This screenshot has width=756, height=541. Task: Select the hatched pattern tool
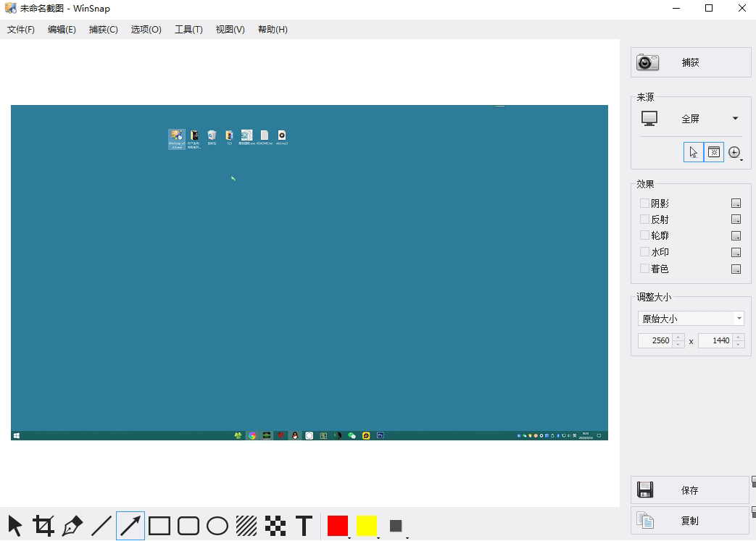point(246,525)
